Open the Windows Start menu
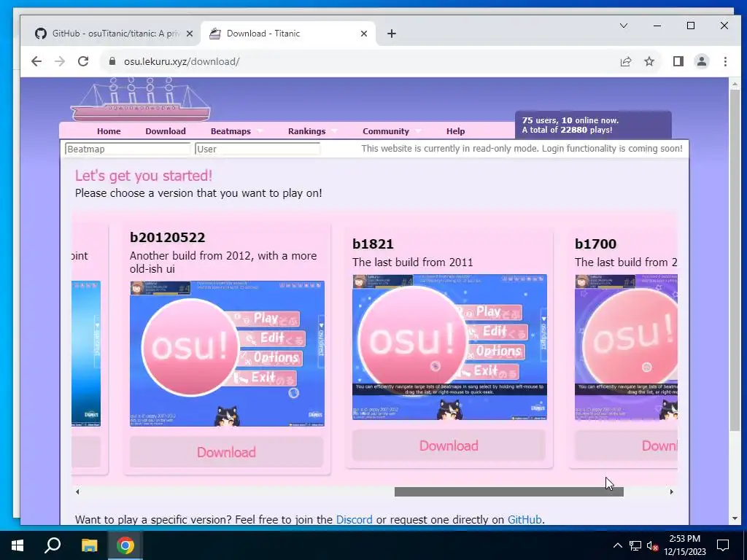Viewport: 747px width, 560px height. pos(18,545)
